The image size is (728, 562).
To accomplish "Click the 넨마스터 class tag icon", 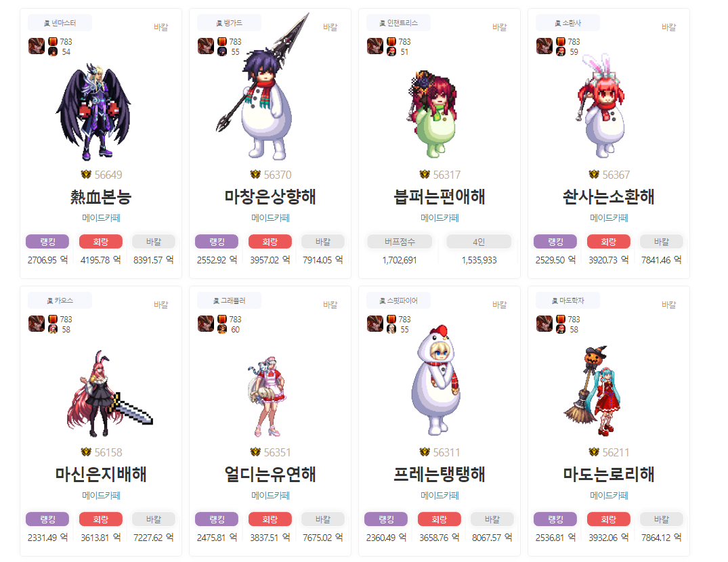I will pos(47,23).
